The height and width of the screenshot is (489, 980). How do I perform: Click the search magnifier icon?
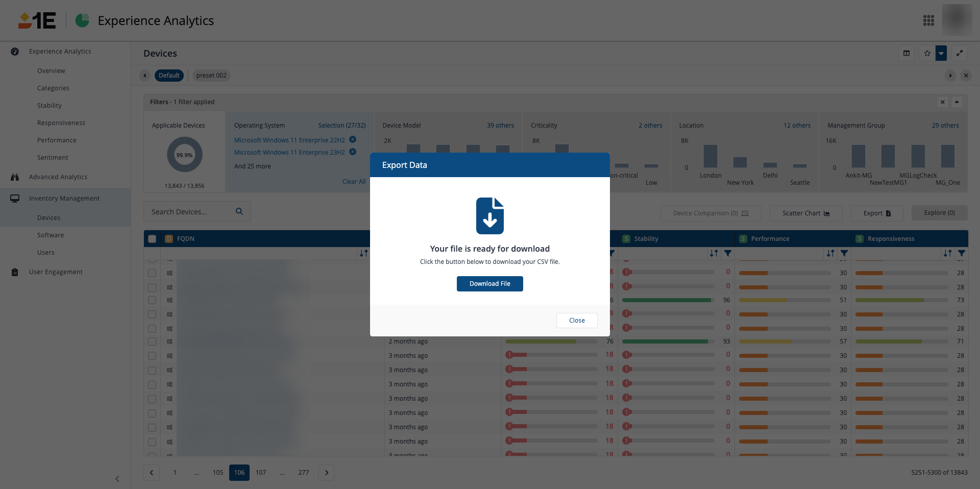[x=239, y=211]
